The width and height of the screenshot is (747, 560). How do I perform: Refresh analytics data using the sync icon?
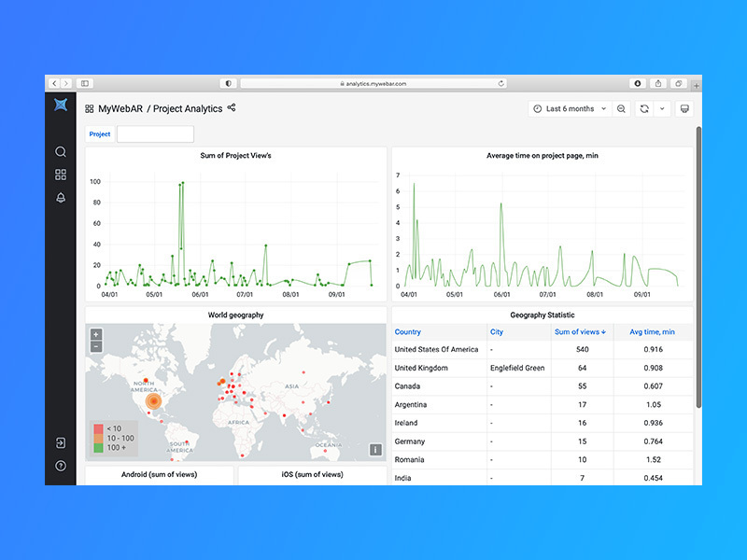pos(645,108)
